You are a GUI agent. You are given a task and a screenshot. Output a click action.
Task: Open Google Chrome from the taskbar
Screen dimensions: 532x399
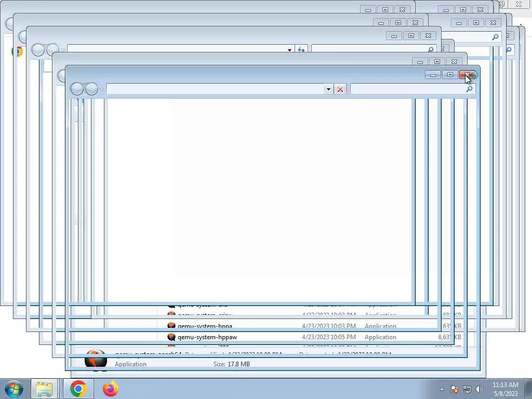(x=78, y=389)
